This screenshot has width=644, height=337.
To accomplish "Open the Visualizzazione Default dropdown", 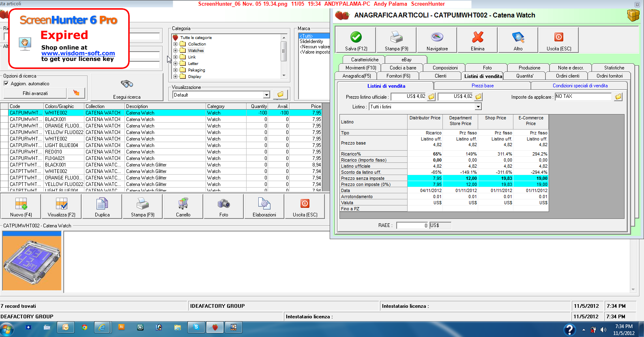I will click(266, 95).
